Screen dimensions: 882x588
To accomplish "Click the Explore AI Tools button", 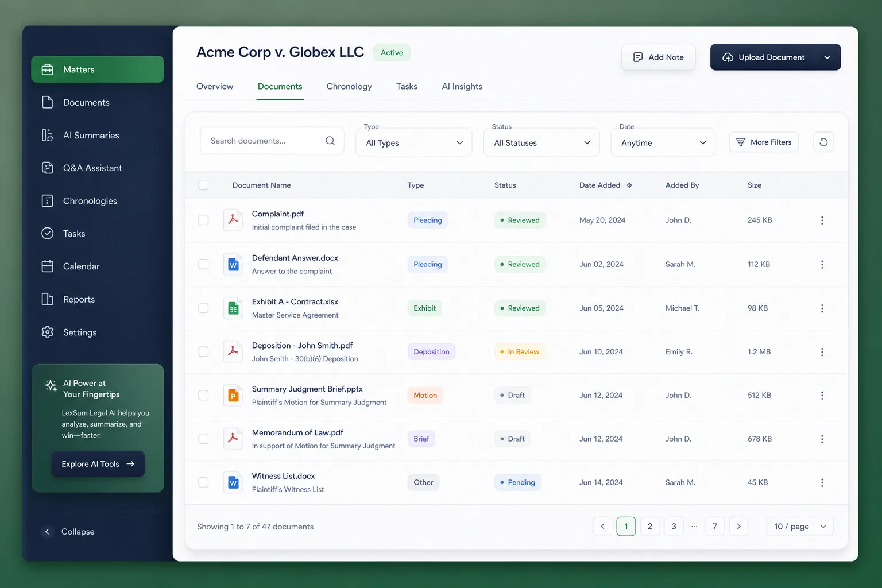I will tap(98, 464).
